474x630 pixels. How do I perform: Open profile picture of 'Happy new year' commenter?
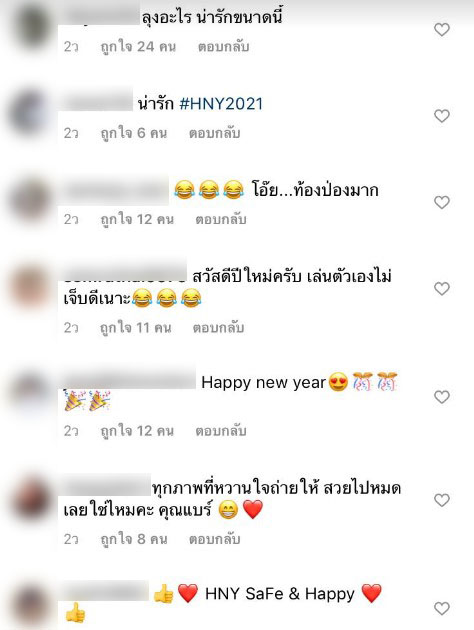(30, 391)
